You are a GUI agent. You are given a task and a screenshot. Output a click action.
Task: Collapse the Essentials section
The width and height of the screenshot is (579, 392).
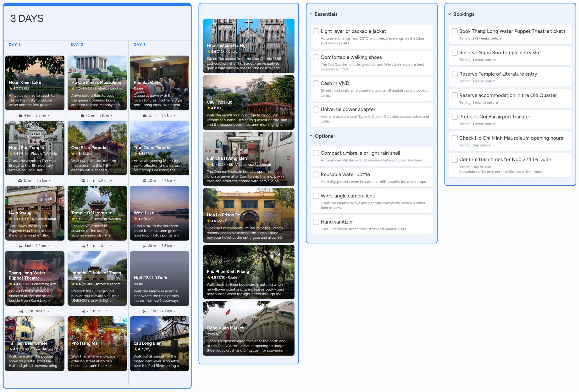[x=311, y=14]
